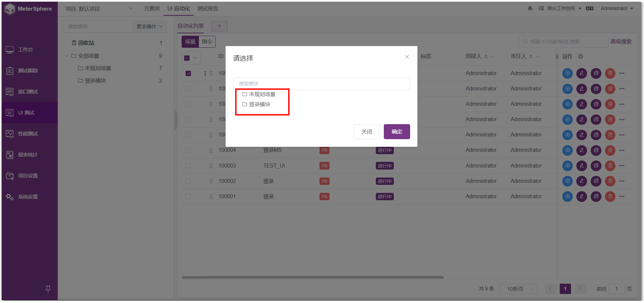The image size is (644, 303).
Task: Run the first row's scenario play icon
Action: 567,73
